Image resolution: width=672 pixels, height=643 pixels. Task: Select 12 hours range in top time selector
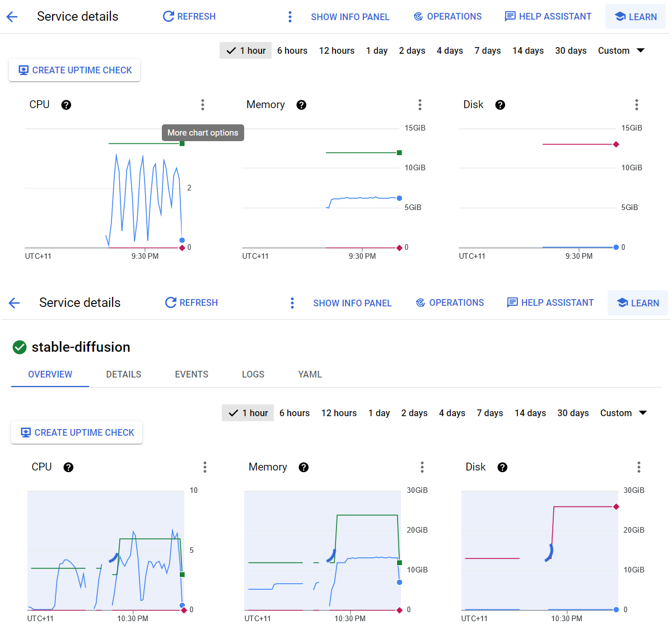[x=337, y=50]
